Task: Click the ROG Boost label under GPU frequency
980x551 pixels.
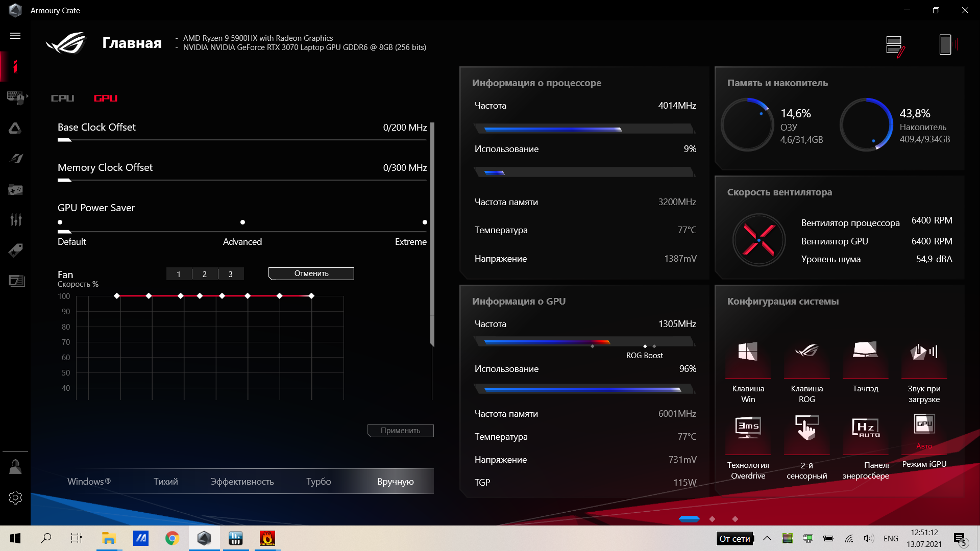Action: [644, 355]
